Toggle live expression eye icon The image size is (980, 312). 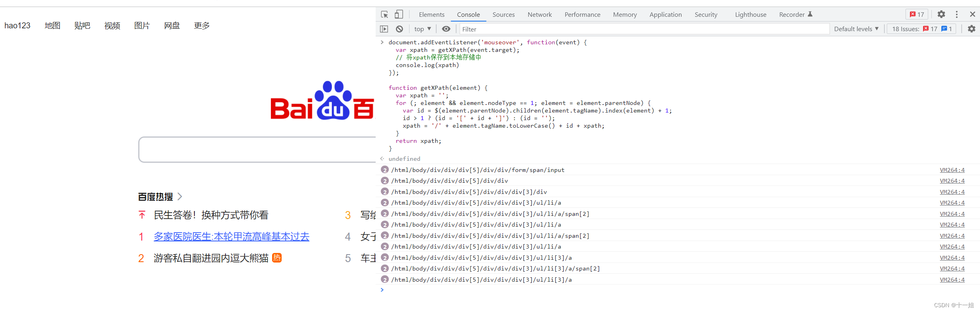[446, 29]
